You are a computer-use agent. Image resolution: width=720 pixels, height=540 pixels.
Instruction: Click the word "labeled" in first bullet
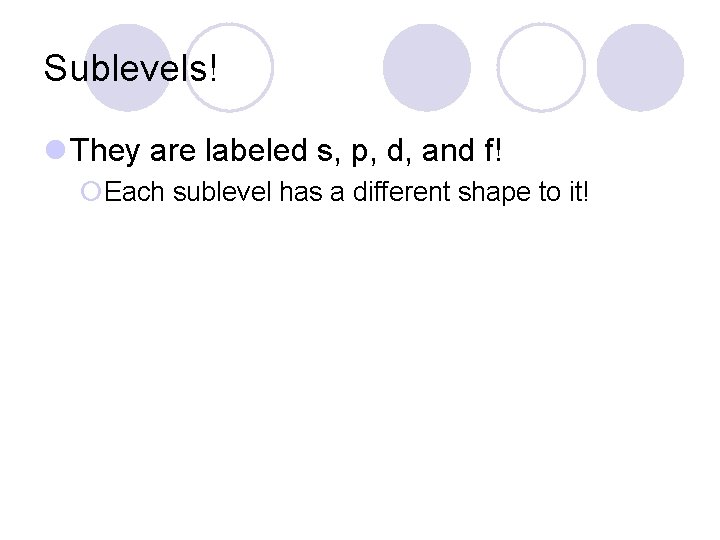(256, 150)
